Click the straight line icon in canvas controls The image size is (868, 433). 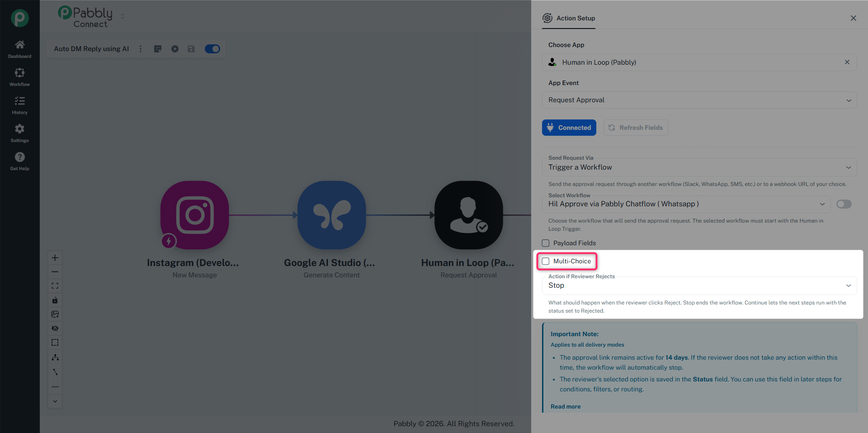[55, 387]
